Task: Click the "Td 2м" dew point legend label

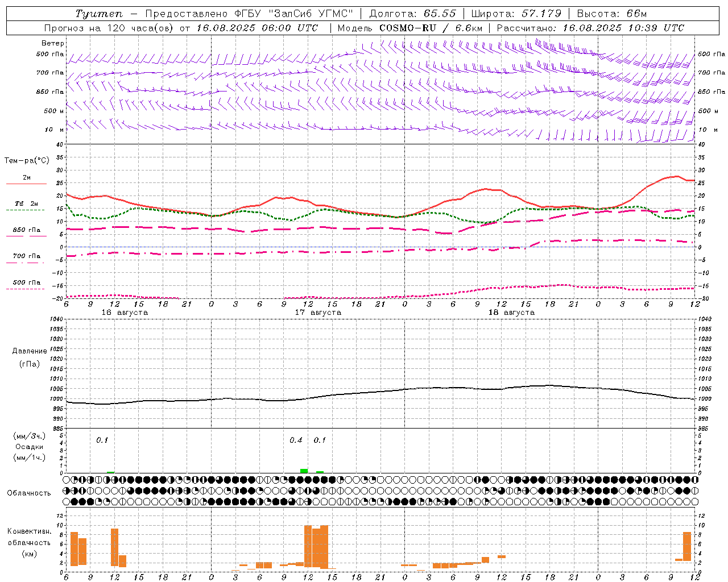Action: pyautogui.click(x=27, y=203)
